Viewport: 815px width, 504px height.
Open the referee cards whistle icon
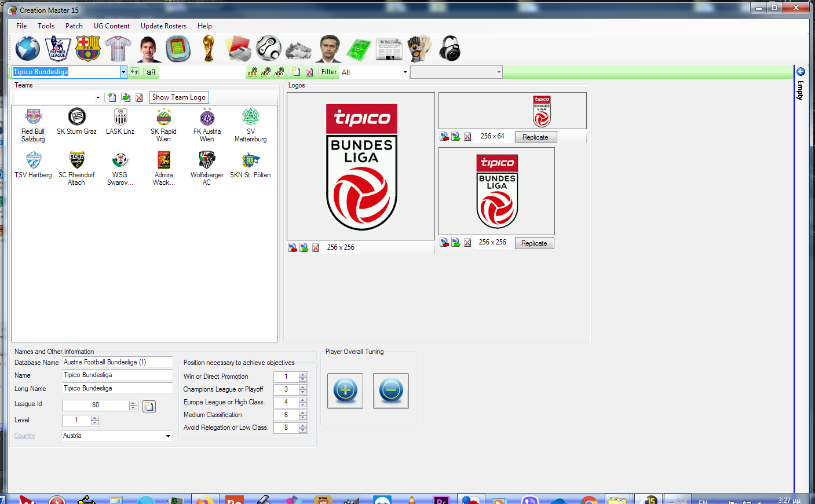[x=239, y=49]
